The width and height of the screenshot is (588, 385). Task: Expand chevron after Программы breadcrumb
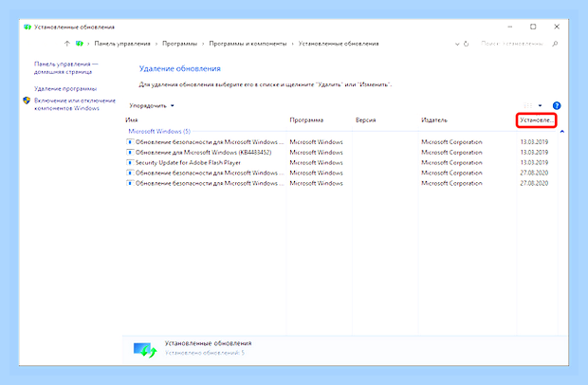point(203,44)
